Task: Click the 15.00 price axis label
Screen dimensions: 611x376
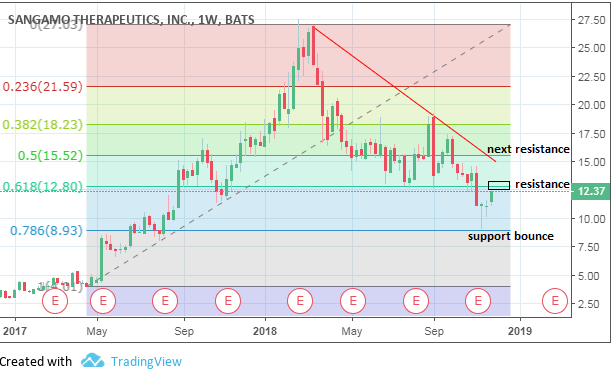Action: [591, 162]
